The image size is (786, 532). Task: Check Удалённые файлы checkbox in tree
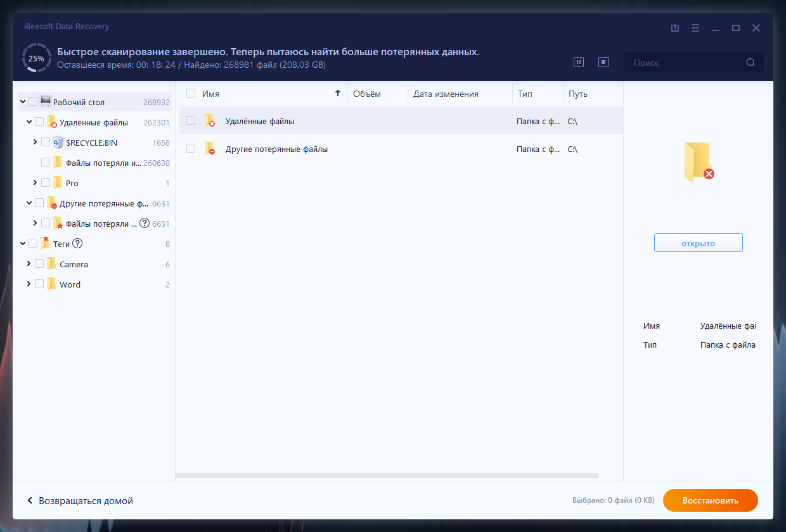pyautogui.click(x=39, y=122)
